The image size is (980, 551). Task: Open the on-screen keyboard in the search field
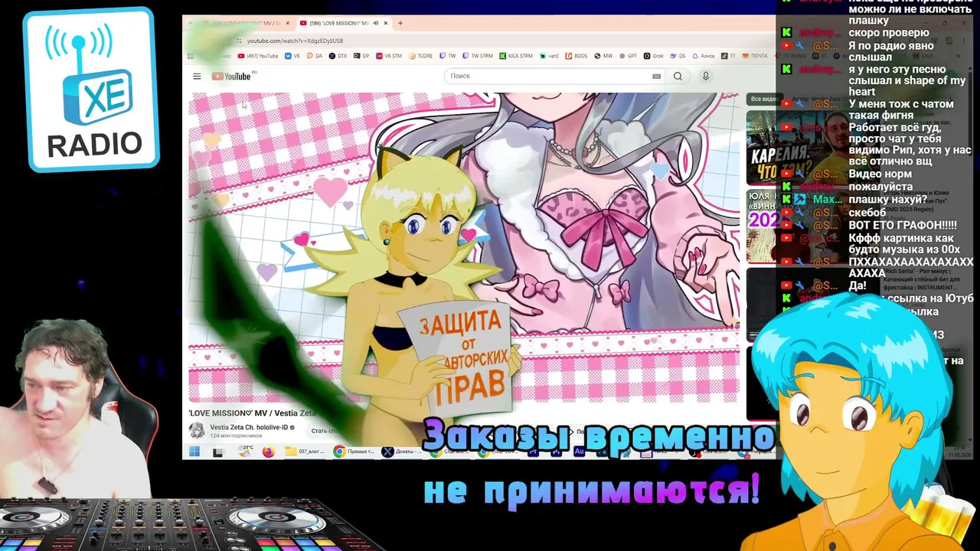coord(656,76)
